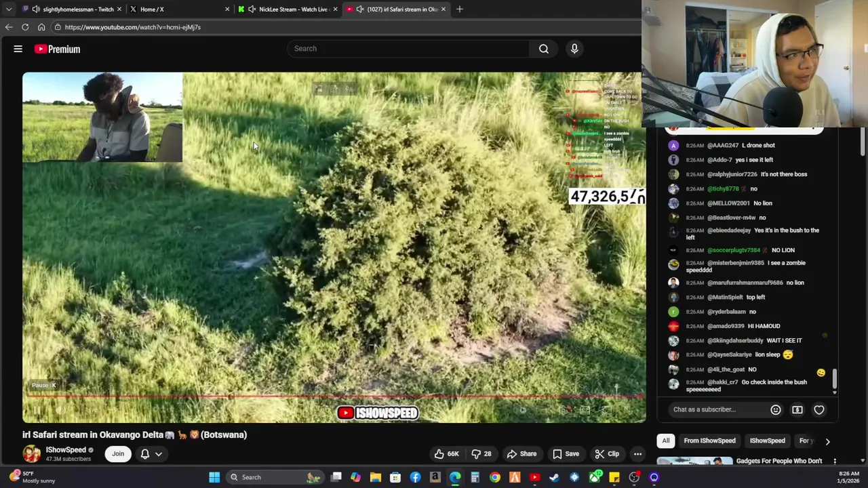Select the From IShowSpeed filter chip
Image resolution: width=868 pixels, height=488 pixels.
(709, 441)
